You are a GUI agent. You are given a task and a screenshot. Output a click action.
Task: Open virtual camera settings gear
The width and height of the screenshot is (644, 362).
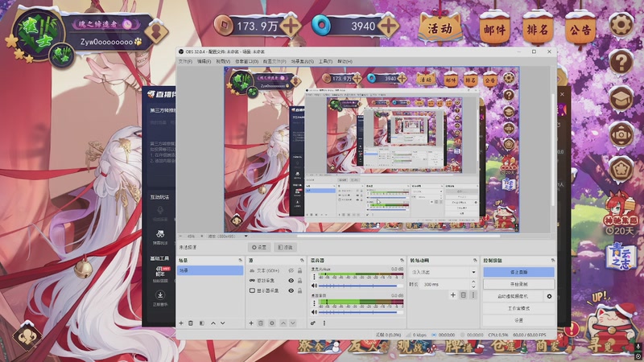[549, 296]
